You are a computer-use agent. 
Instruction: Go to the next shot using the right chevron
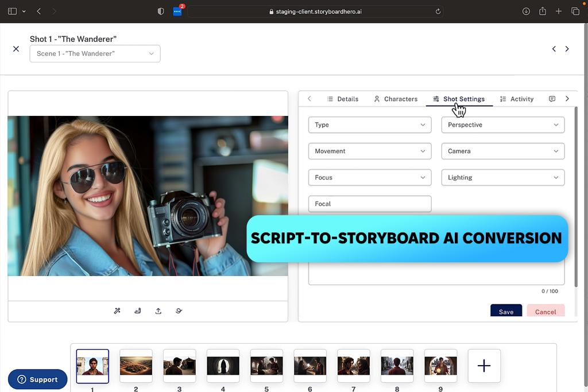pyautogui.click(x=567, y=49)
